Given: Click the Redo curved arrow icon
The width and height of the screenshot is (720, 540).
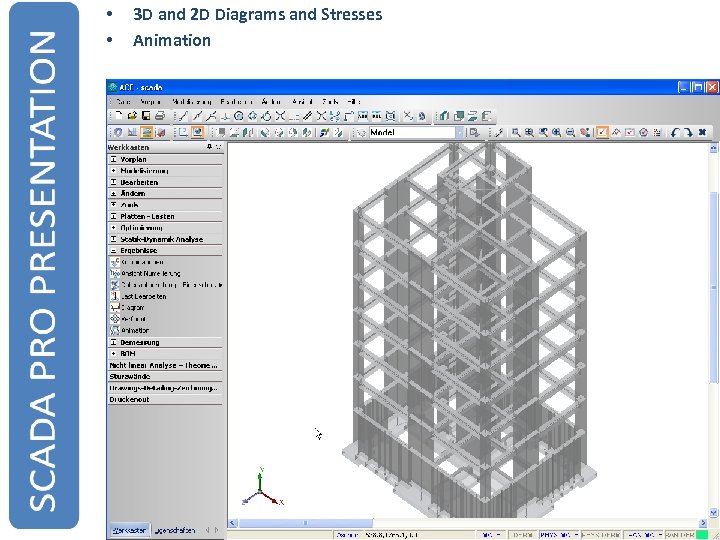Looking at the screenshot, I should (688, 133).
